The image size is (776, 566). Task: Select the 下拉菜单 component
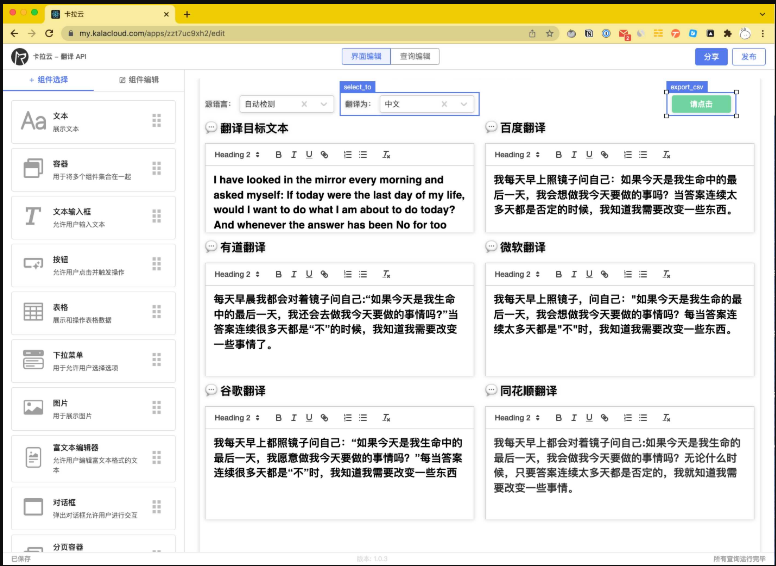pos(94,361)
